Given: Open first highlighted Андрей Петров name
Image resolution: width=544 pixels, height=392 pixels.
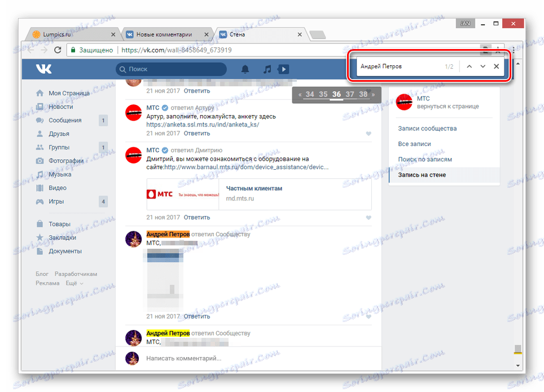Looking at the screenshot, I should pyautogui.click(x=168, y=234).
